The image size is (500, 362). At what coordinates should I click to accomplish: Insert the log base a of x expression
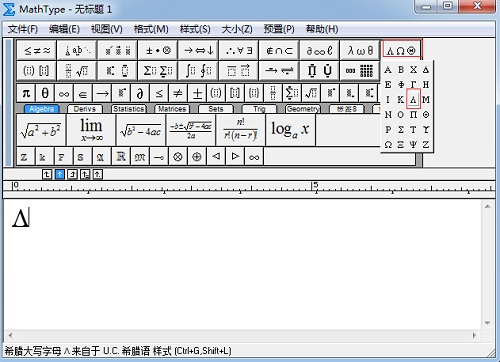pyautogui.click(x=290, y=130)
